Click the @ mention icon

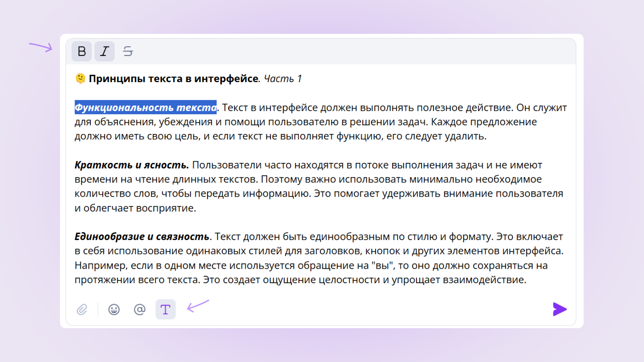click(x=140, y=309)
